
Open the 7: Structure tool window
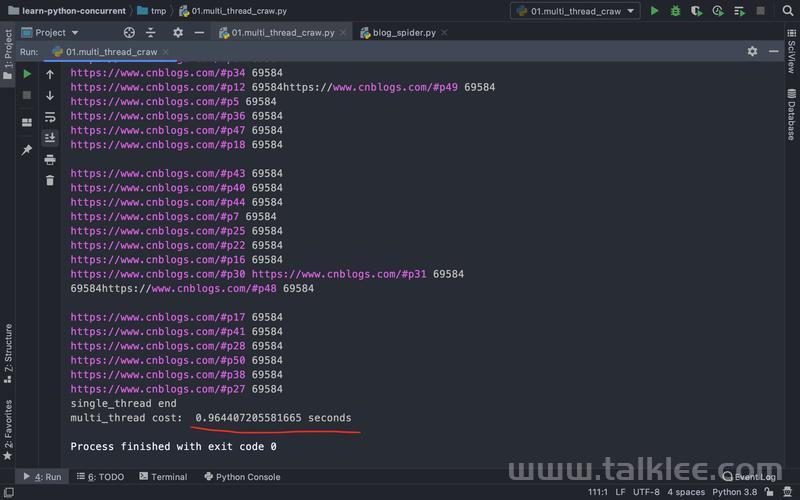point(8,353)
